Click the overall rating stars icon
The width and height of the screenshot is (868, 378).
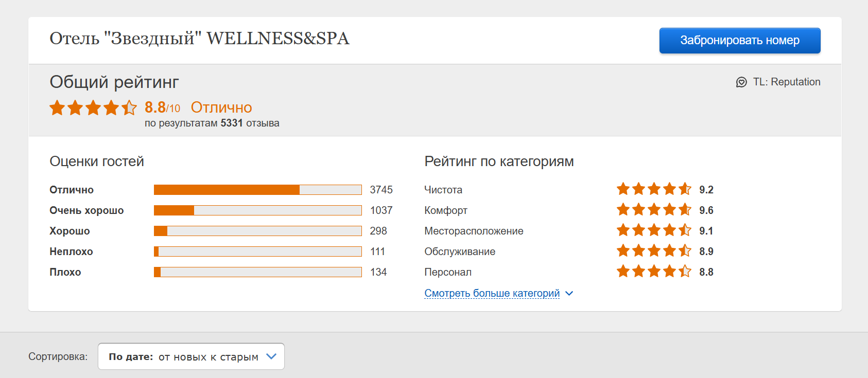pos(93,107)
